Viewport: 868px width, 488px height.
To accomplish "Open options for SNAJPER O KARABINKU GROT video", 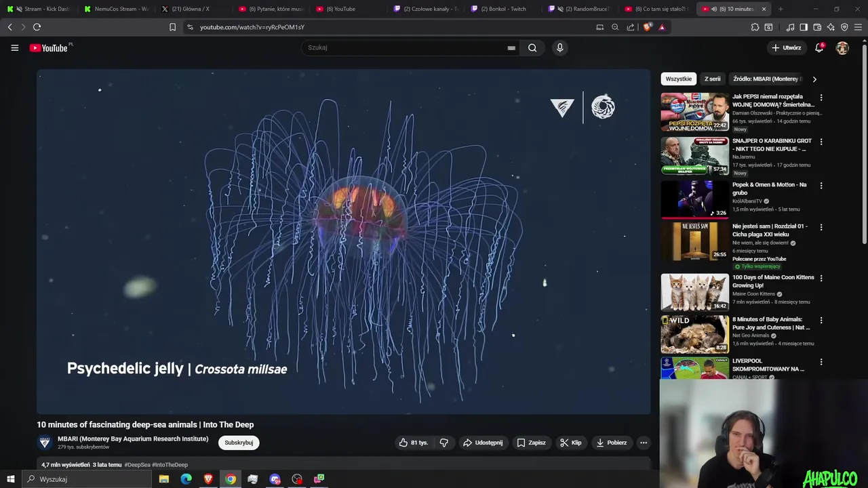I will coord(821,142).
